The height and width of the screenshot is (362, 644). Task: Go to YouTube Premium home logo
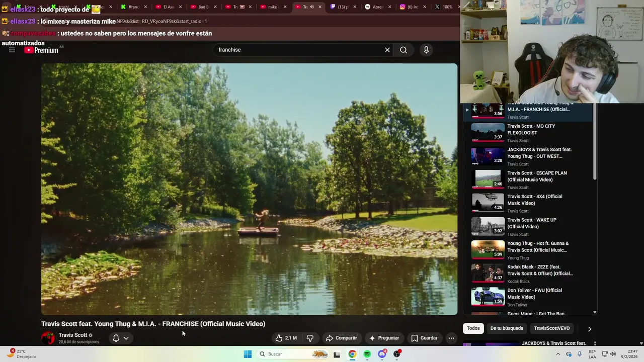pyautogui.click(x=41, y=50)
